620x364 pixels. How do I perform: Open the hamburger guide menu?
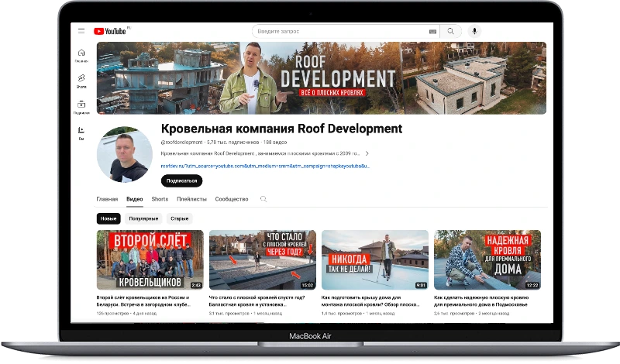(81, 31)
